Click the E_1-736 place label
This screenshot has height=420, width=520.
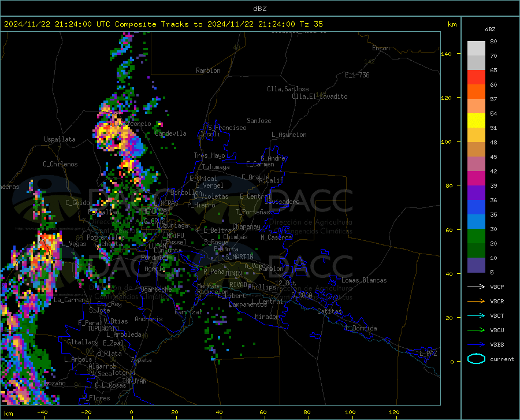click(357, 75)
